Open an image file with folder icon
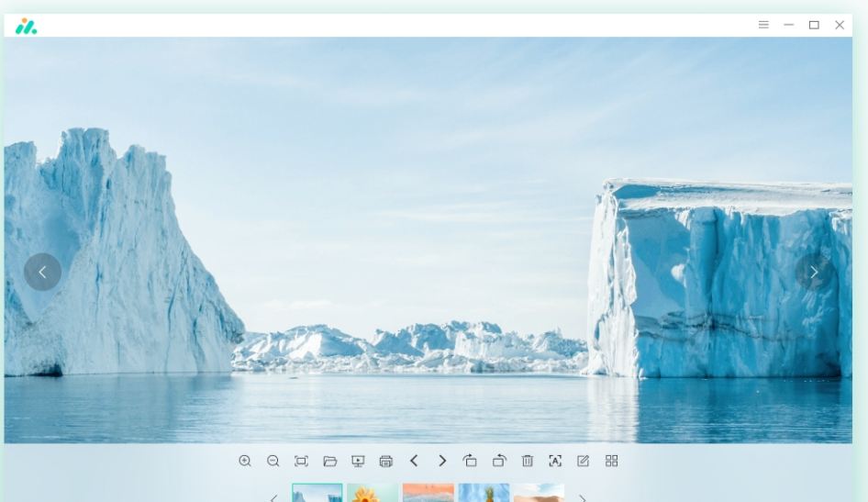The width and height of the screenshot is (868, 502). click(x=330, y=461)
